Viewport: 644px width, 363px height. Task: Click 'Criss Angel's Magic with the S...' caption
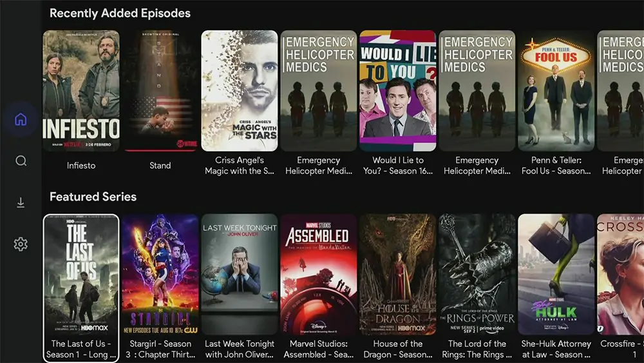[x=240, y=166]
